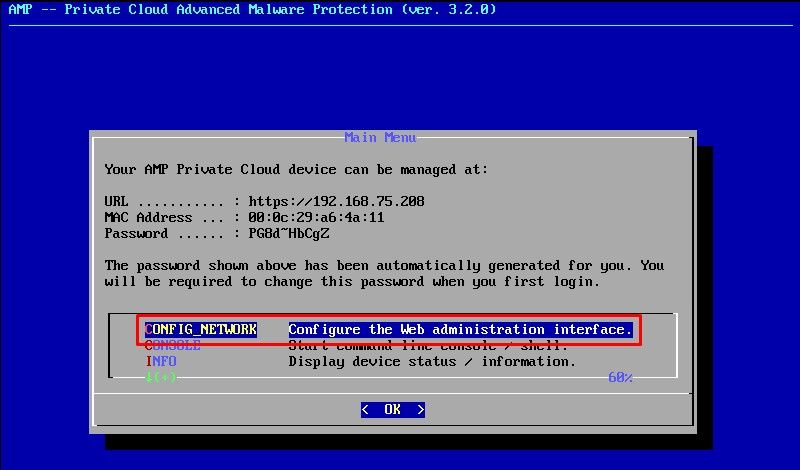800x470 pixels.
Task: Click 'Configure the Web administration interface' description
Action: (460, 330)
